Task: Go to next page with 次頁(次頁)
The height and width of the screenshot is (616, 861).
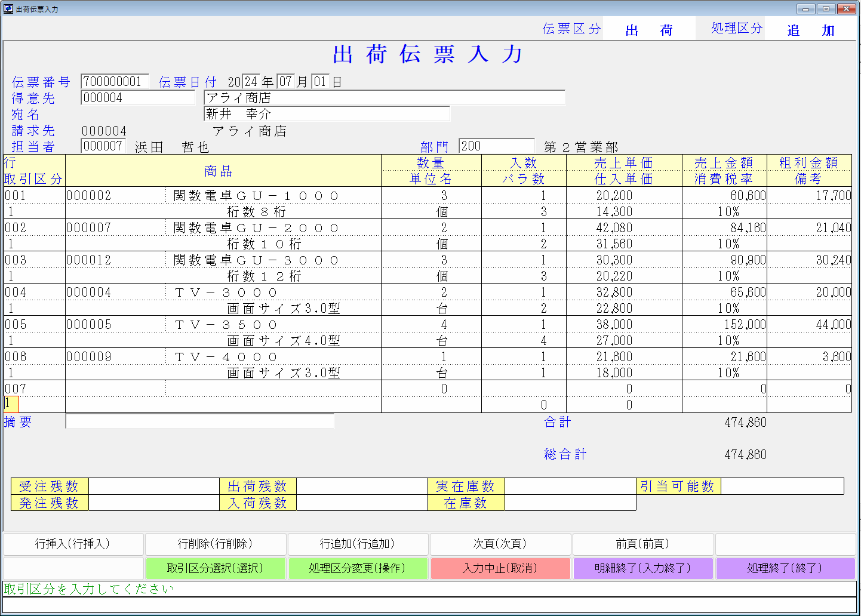Action: point(500,544)
